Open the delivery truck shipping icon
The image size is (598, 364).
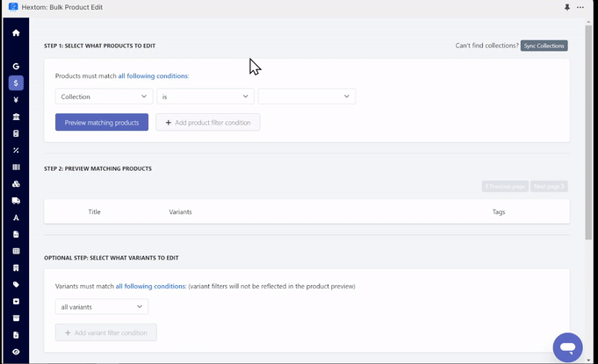point(16,201)
